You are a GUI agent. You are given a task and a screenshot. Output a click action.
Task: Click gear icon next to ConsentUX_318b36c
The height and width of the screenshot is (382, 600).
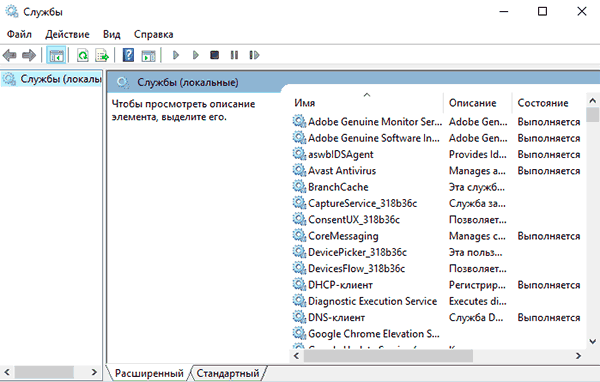299,219
